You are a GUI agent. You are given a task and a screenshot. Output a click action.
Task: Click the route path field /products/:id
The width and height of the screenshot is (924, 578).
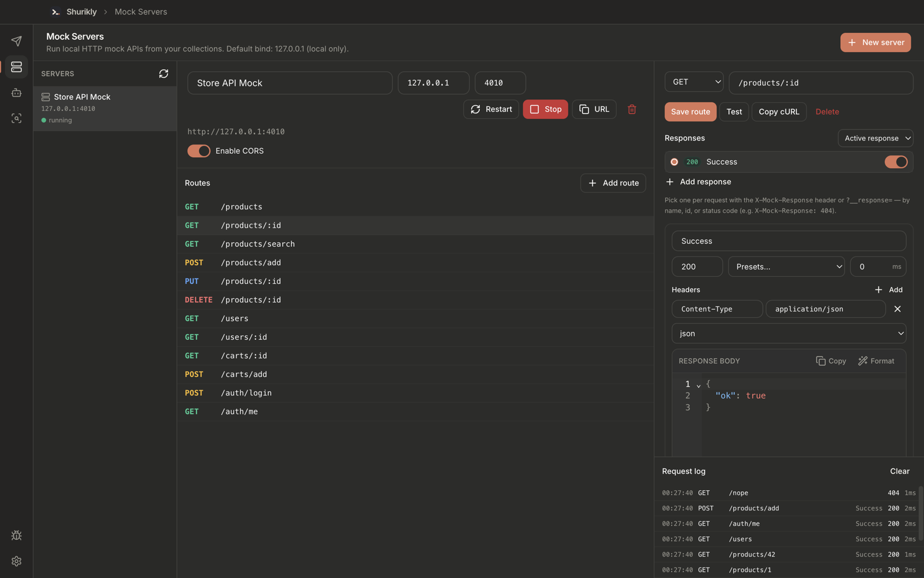pyautogui.click(x=821, y=83)
